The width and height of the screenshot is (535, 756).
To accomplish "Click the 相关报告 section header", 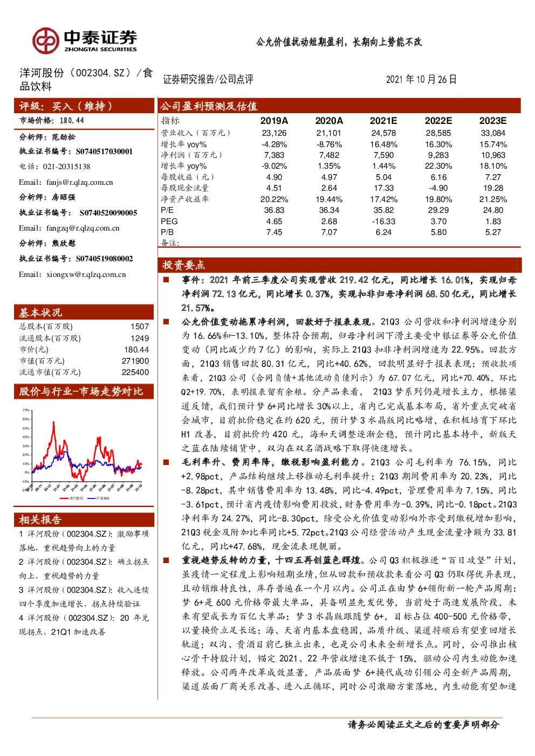I will pyautogui.click(x=84, y=519).
